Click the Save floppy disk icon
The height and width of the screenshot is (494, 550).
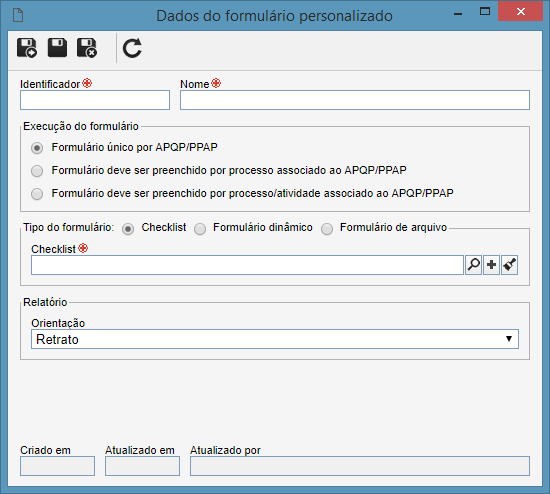pyautogui.click(x=57, y=47)
